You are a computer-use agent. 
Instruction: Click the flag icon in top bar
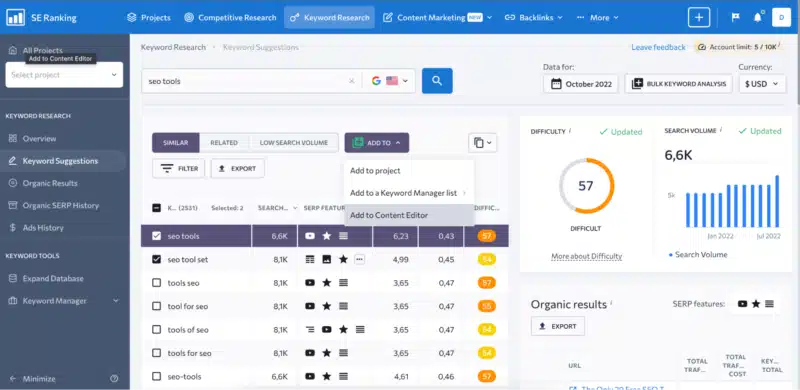tap(735, 17)
